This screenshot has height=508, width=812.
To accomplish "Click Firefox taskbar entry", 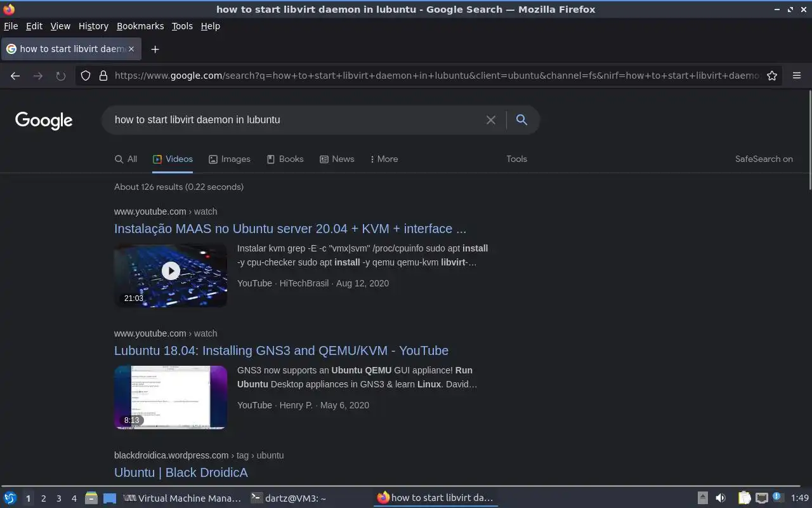I will 435,498.
